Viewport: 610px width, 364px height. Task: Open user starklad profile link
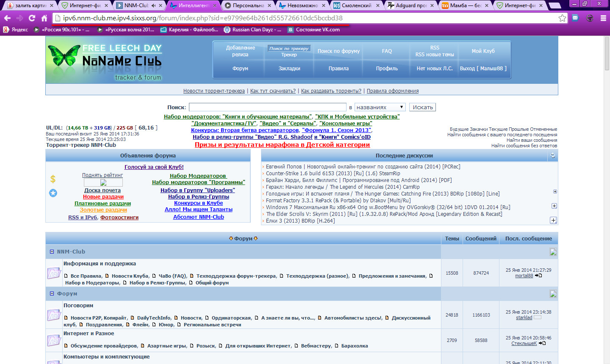524,317
